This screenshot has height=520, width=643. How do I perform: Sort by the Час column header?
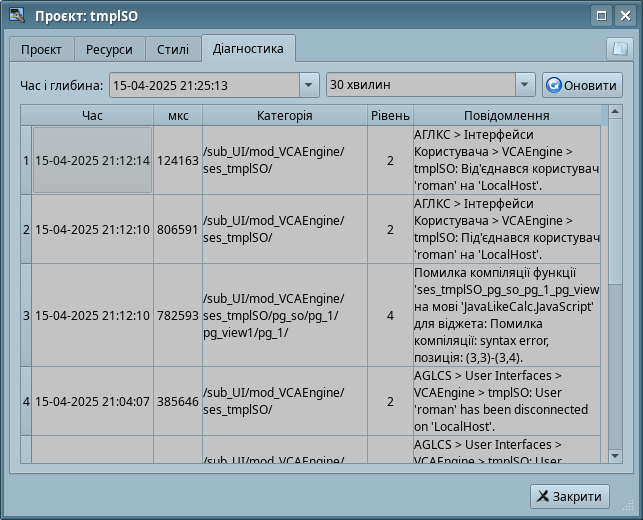coord(92,116)
